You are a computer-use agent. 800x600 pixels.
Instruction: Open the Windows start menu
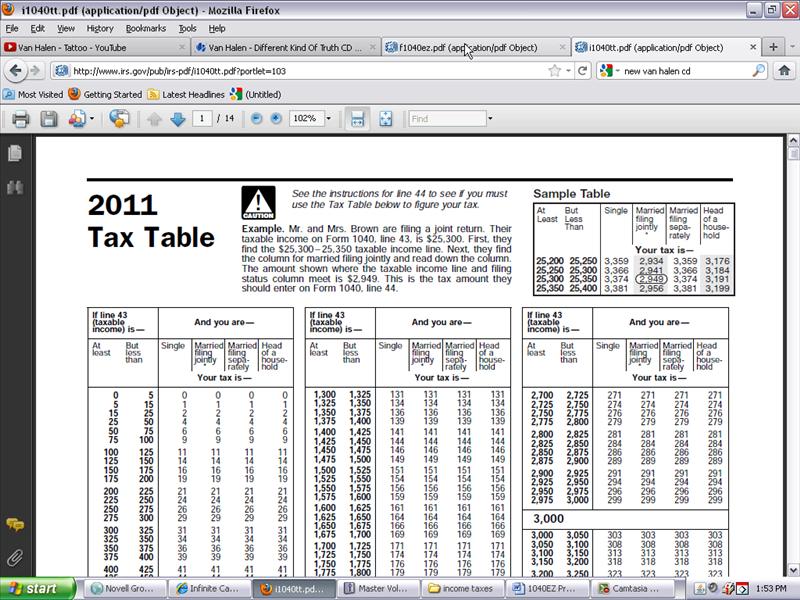pos(38,588)
